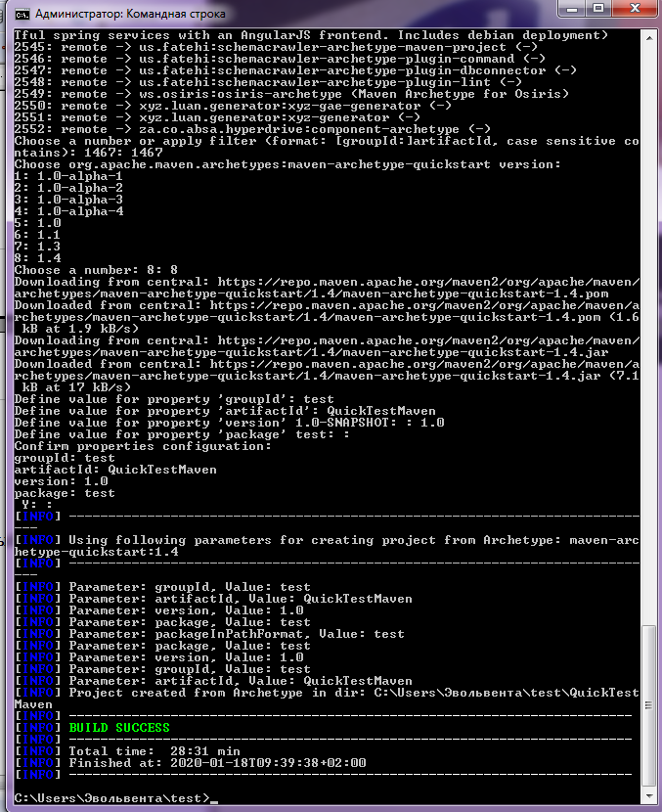Click the 'Choose a number: 8: 8' line

[96, 270]
